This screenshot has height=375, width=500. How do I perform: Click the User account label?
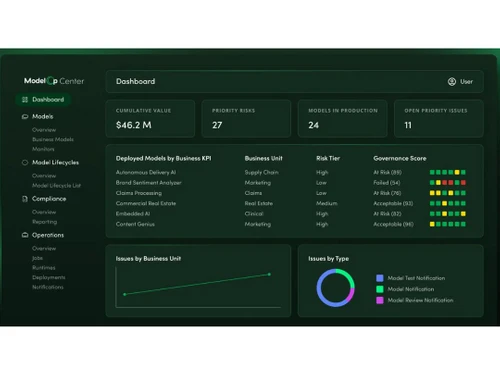pos(466,81)
